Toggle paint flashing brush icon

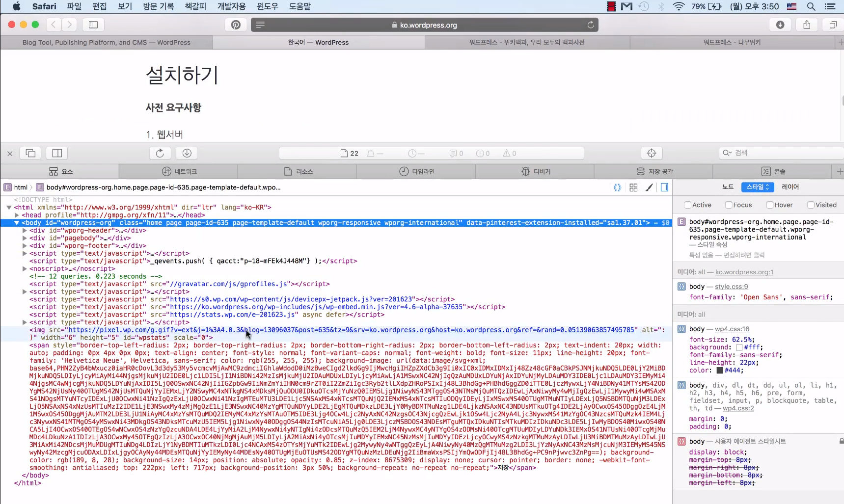click(649, 187)
